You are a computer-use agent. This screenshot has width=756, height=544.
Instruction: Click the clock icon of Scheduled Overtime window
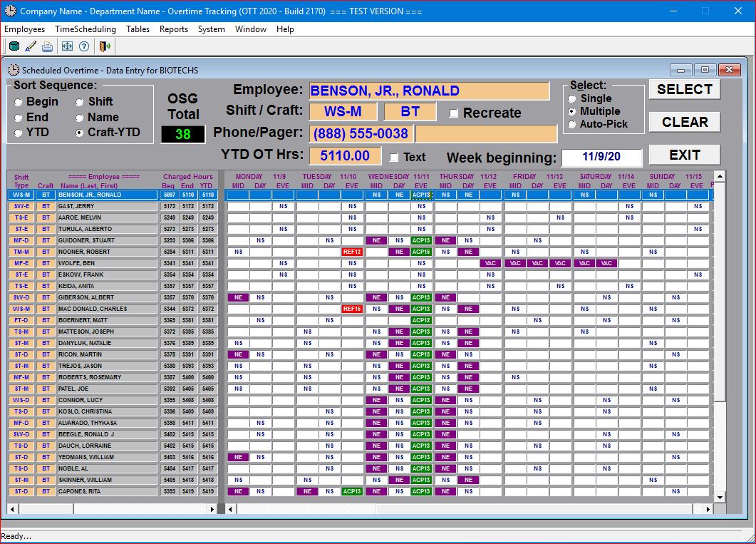point(14,70)
